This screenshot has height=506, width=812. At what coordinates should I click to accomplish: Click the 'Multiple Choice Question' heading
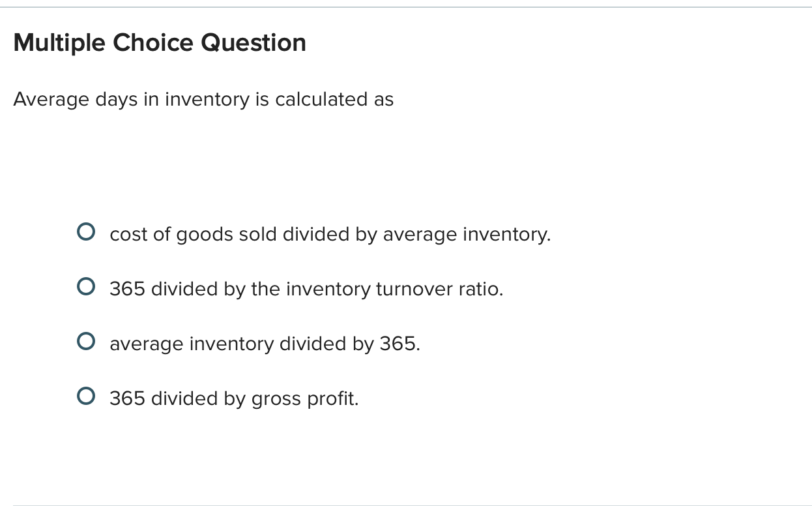[160, 42]
